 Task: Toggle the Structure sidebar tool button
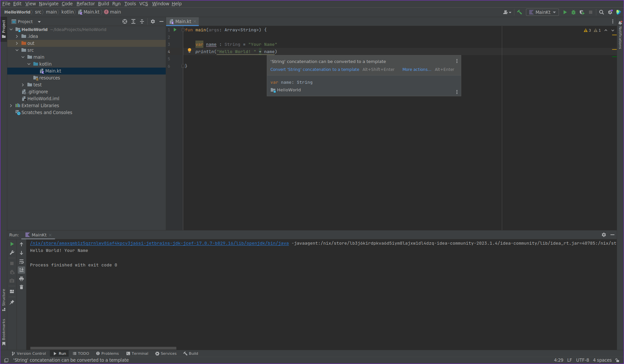(4, 300)
